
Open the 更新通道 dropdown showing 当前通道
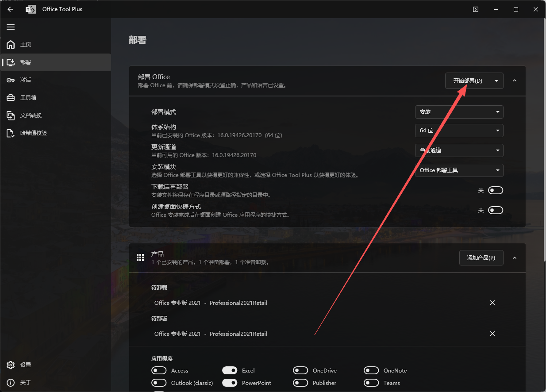459,150
